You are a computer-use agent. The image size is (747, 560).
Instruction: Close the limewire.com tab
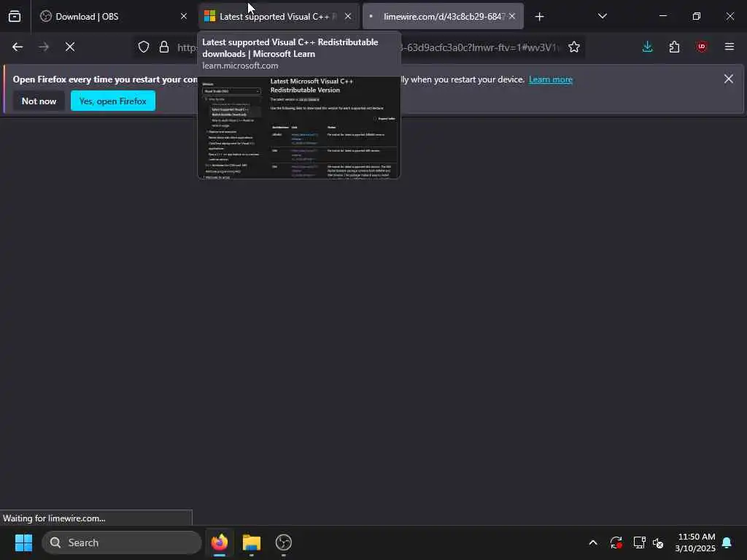coord(512,16)
